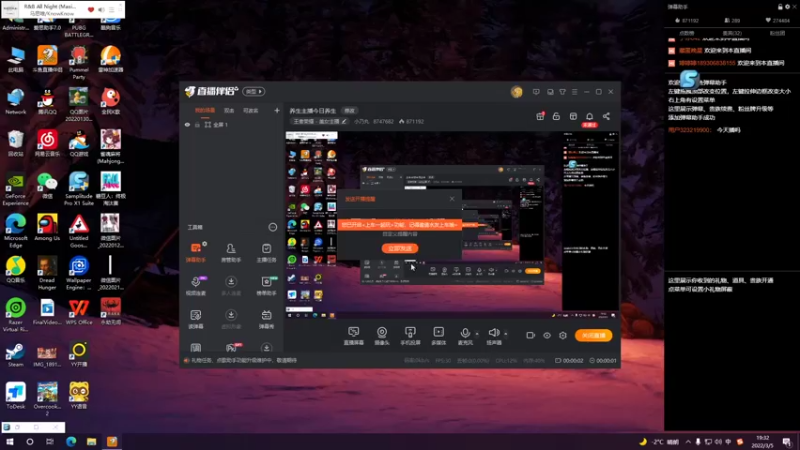
Task: Open the Steam desktop icon
Action: pyautogui.click(x=15, y=355)
